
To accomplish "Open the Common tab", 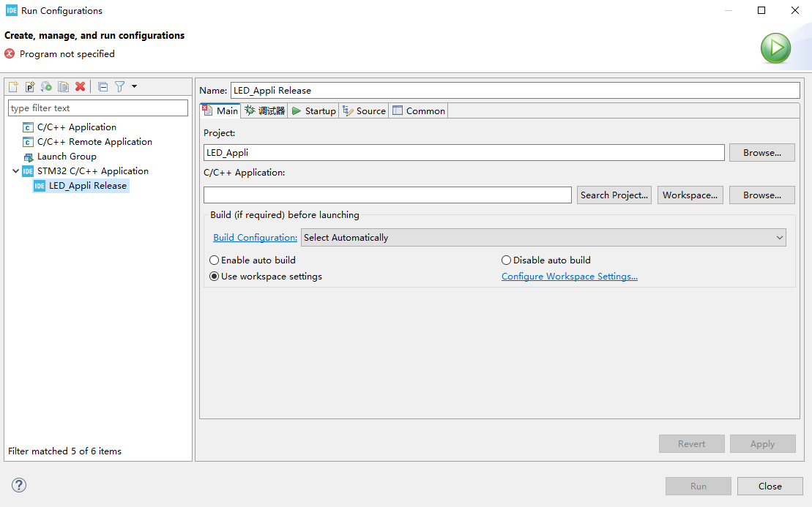I will point(419,110).
